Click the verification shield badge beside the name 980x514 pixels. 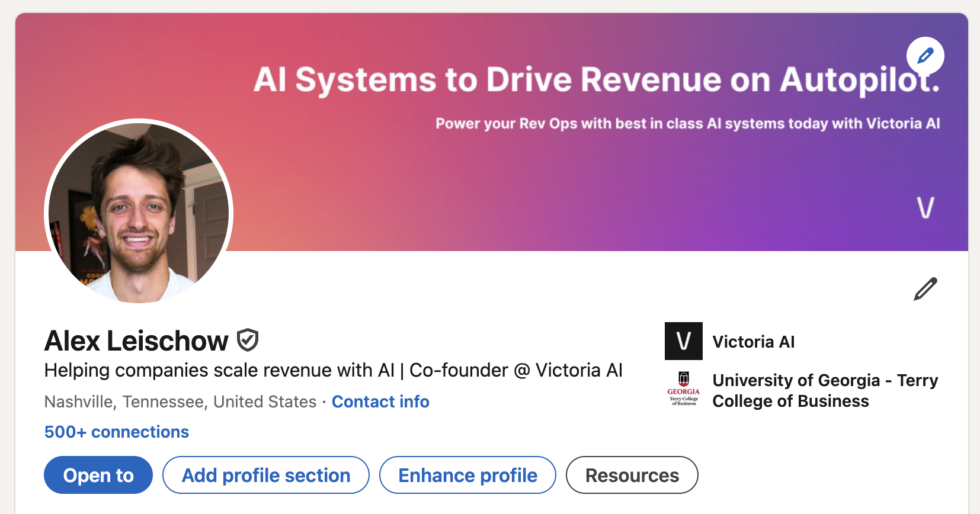click(248, 340)
